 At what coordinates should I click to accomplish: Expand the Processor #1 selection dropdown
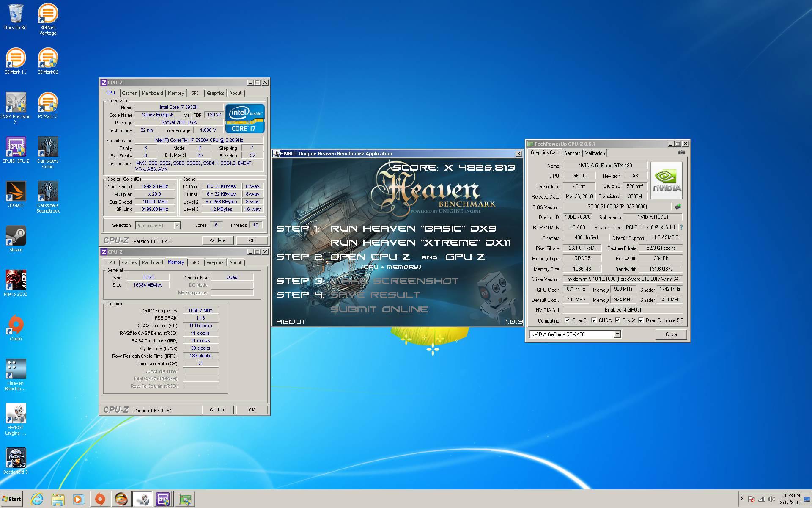point(177,225)
